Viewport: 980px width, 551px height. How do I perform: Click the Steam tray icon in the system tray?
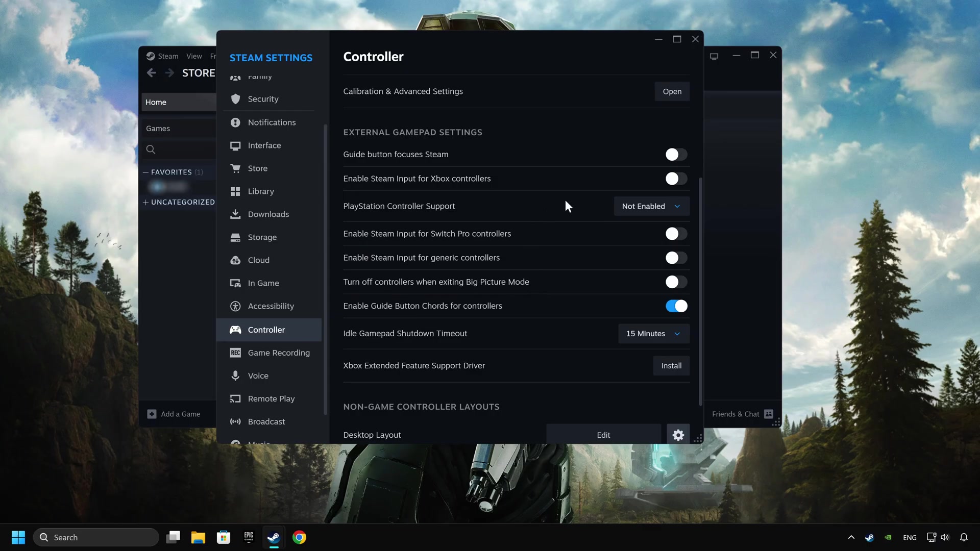tap(869, 537)
